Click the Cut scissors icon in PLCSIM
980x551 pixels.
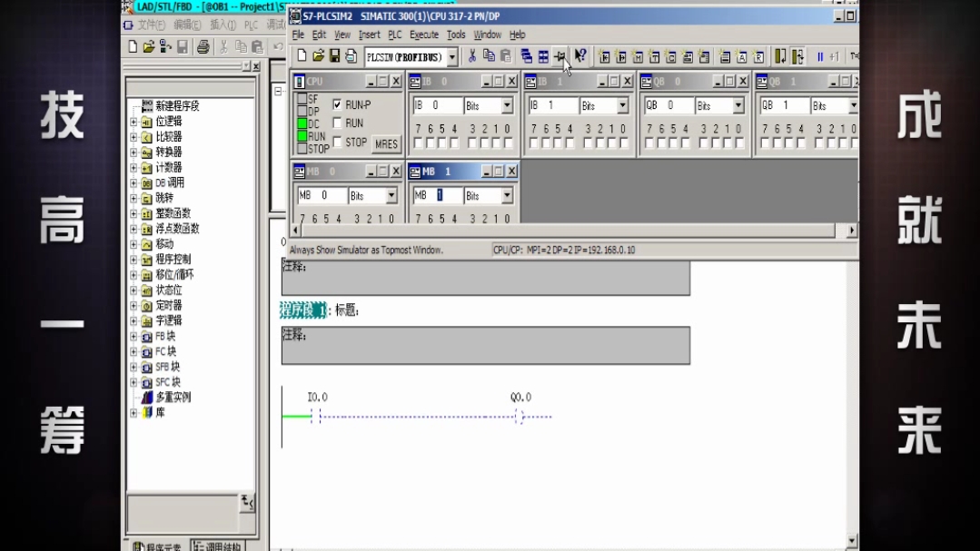(x=472, y=57)
